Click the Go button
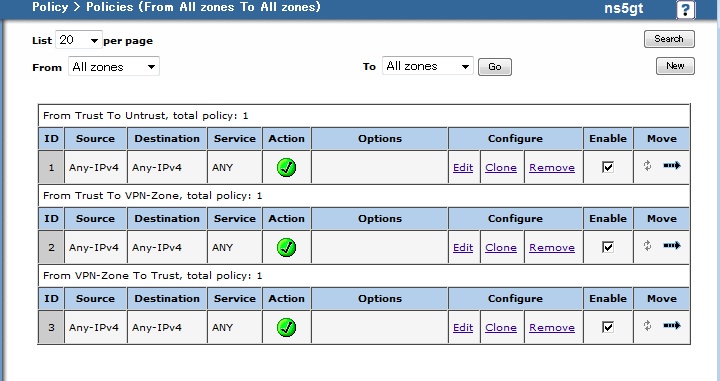Image resolution: width=720 pixels, height=381 pixels. click(x=495, y=67)
